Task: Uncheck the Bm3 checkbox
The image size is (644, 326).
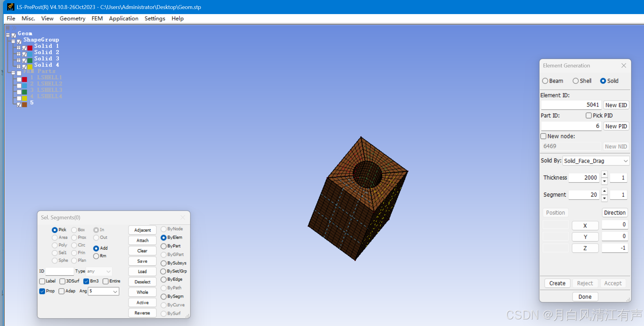Action: [x=86, y=281]
